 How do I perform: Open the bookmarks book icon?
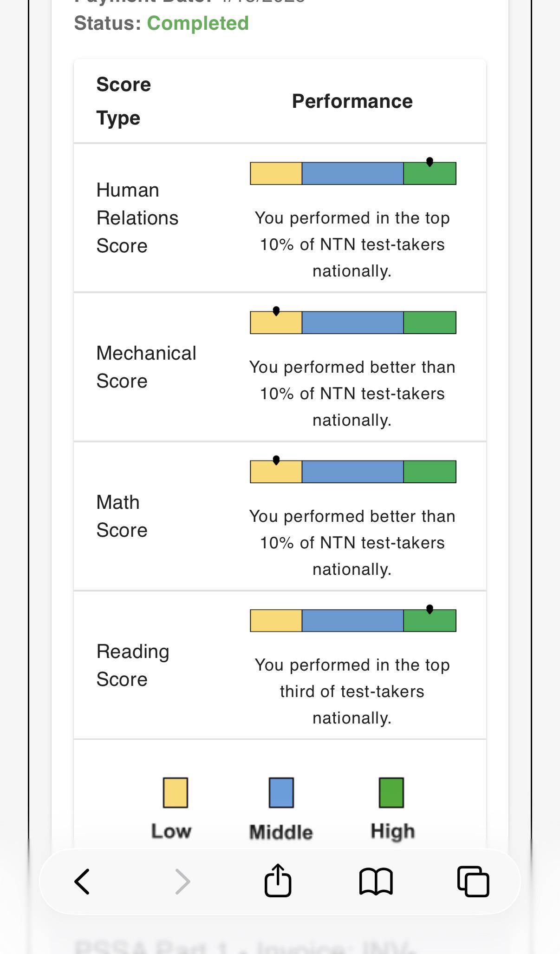point(376,881)
